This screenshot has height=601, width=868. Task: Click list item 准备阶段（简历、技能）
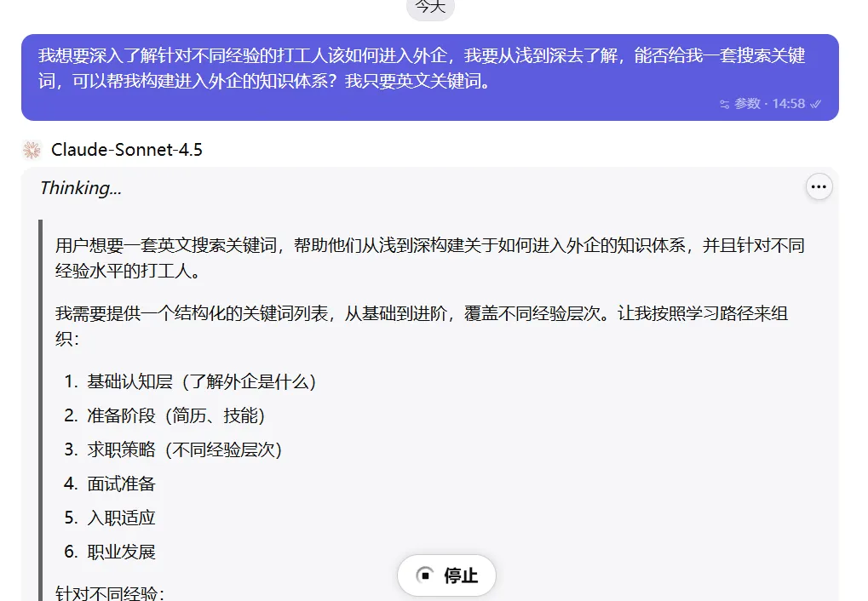(175, 415)
